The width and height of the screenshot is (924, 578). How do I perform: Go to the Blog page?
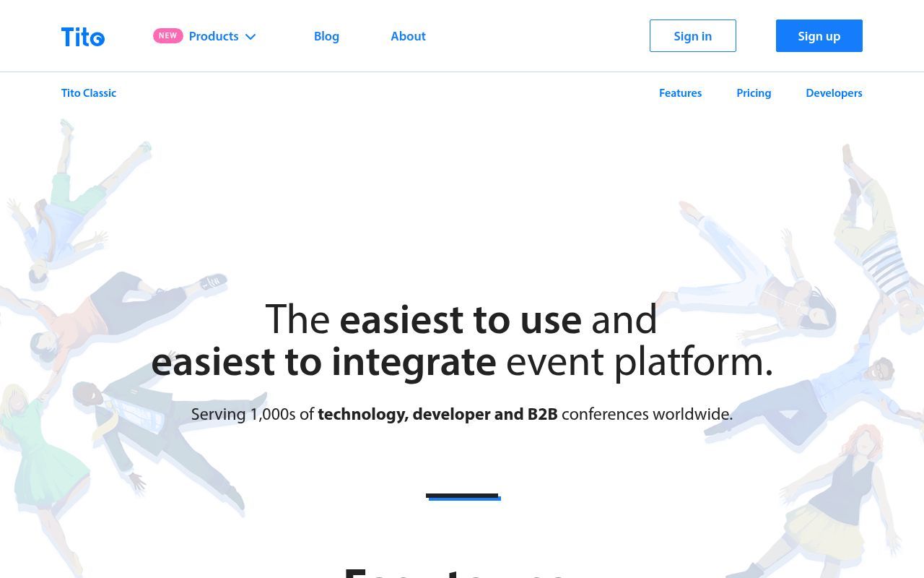[x=326, y=36]
